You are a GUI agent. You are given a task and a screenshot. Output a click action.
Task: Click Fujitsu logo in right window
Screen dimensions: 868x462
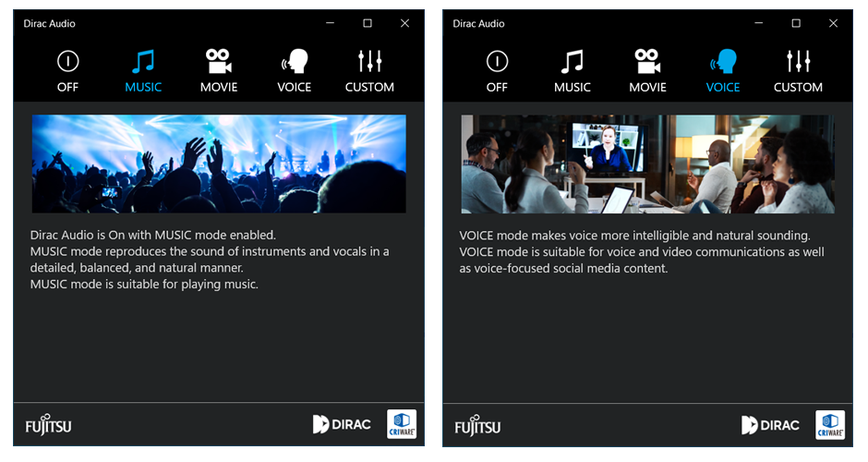click(477, 425)
